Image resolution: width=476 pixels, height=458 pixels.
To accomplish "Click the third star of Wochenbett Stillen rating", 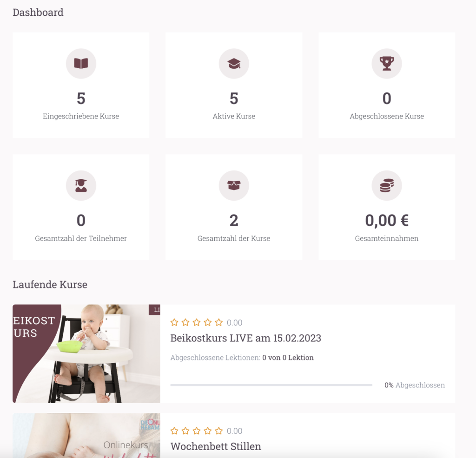I will click(x=197, y=431).
